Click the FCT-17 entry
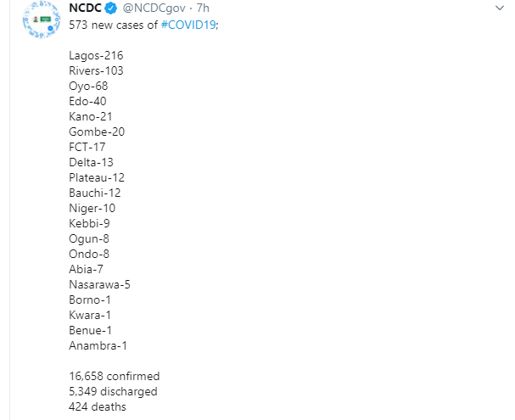Screen dimensions: 515x420 [87, 147]
